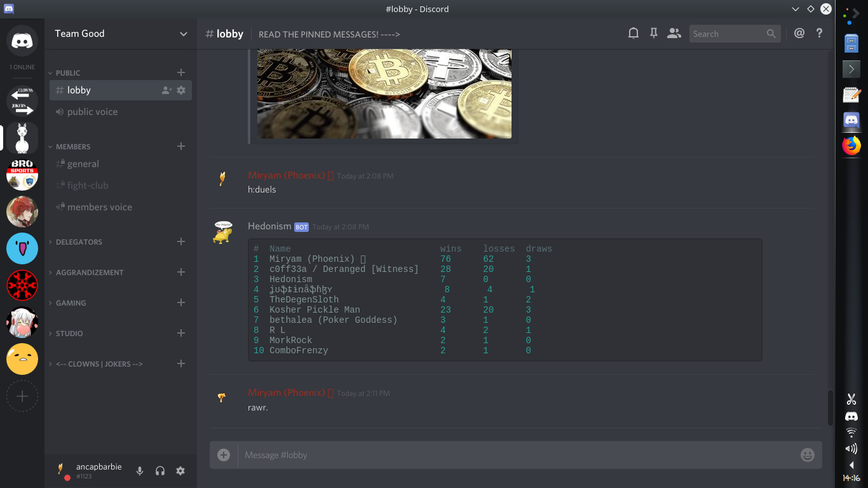This screenshot has width=868, height=488.
Task: Mute microphone in user panel
Action: 140,471
